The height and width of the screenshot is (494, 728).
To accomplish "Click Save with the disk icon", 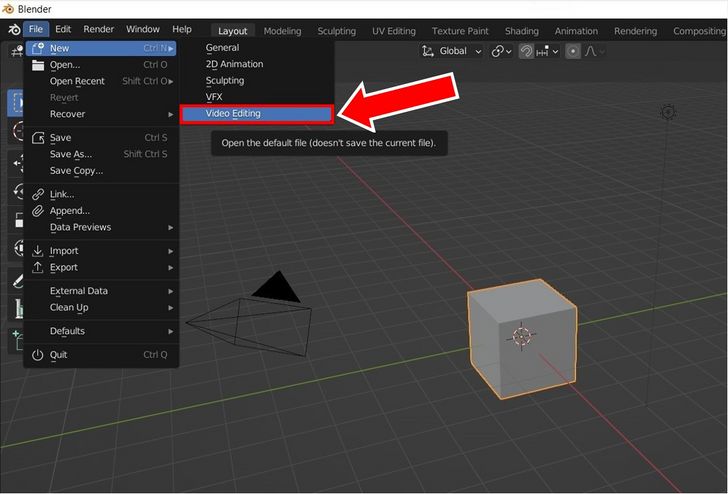I will pos(101,138).
